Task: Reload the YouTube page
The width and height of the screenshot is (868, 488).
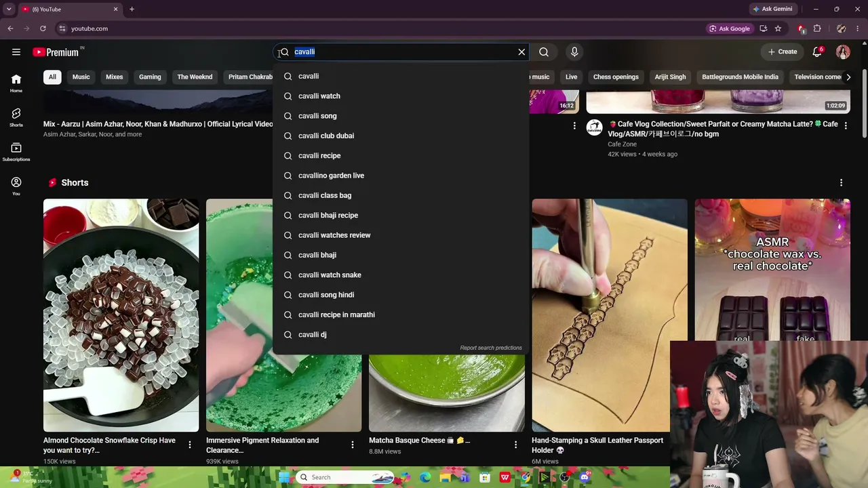Action: [x=43, y=28]
